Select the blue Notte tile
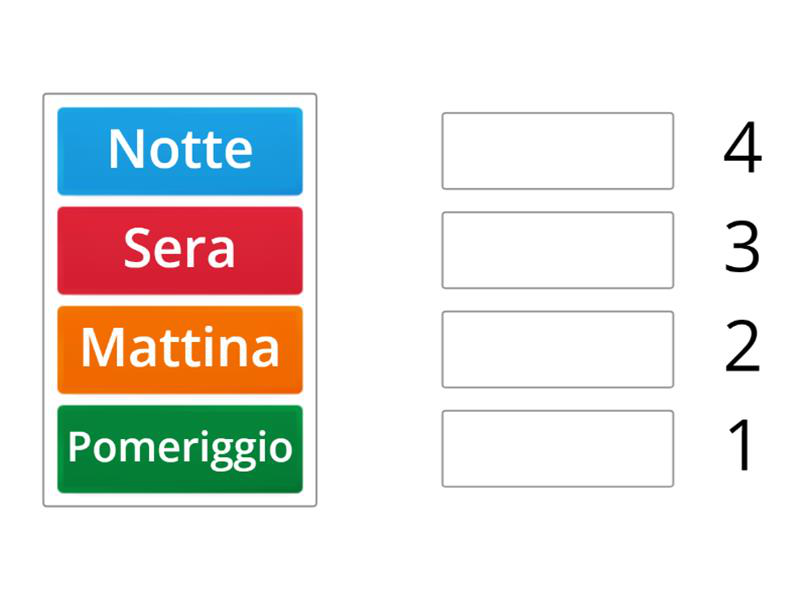The image size is (800, 600). coord(180,151)
